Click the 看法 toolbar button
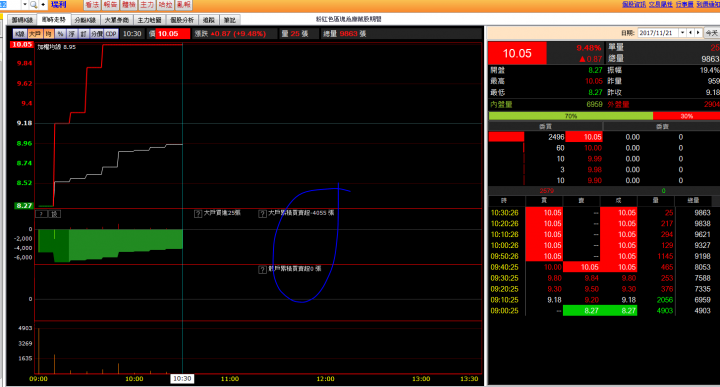 92,5
